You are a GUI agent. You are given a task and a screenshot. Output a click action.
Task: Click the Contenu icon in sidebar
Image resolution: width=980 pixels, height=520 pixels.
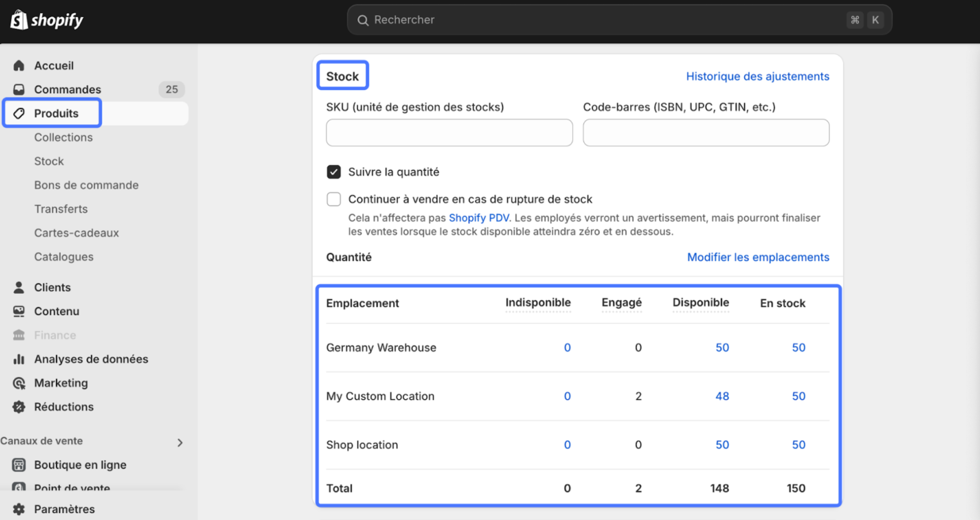19,311
